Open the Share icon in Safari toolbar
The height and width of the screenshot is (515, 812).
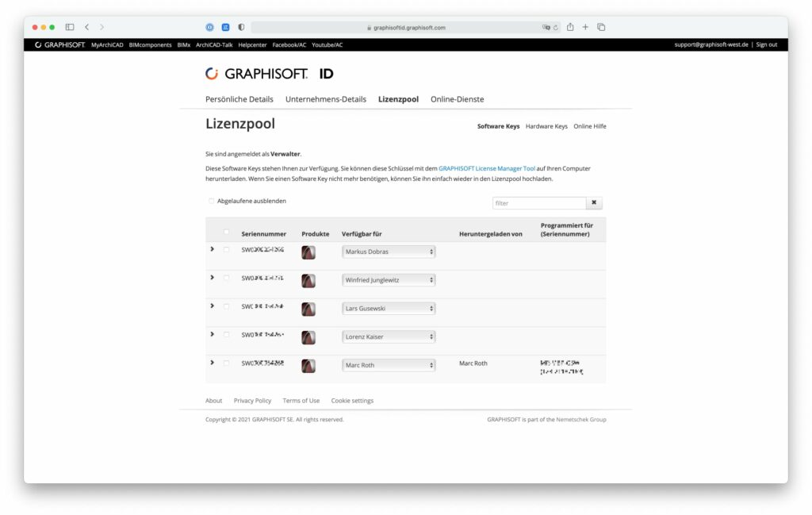570,27
